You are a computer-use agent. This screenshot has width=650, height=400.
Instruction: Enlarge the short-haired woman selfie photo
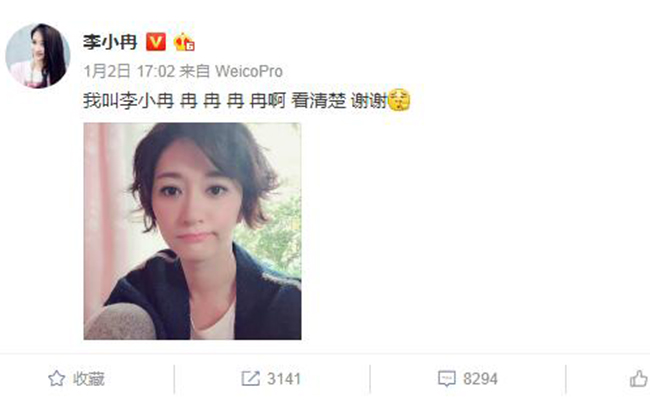click(x=192, y=231)
